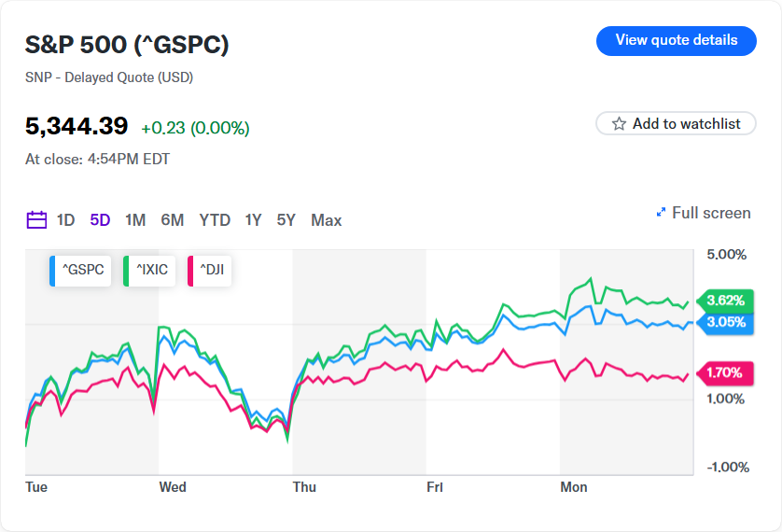Click the Thu axis label
Screen dimensions: 782x532
[x=304, y=487]
